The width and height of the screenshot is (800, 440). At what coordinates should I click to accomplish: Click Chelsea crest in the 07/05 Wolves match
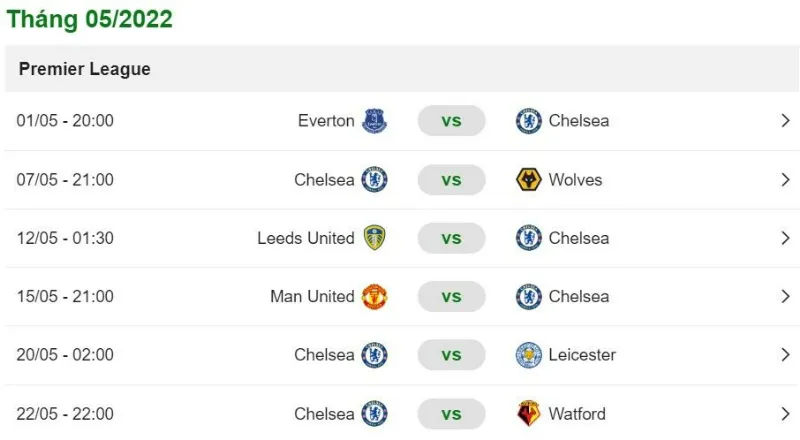point(374,180)
